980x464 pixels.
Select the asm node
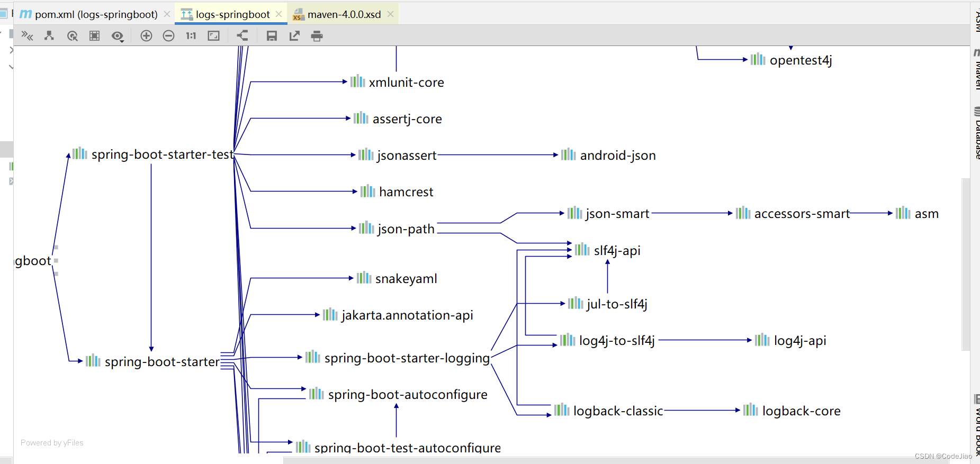coord(917,213)
